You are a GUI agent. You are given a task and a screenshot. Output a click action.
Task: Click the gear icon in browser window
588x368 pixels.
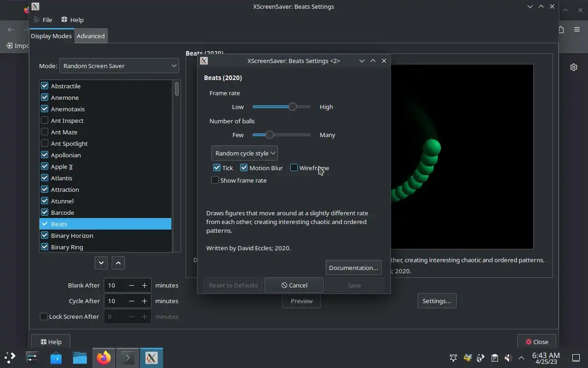pos(574,67)
